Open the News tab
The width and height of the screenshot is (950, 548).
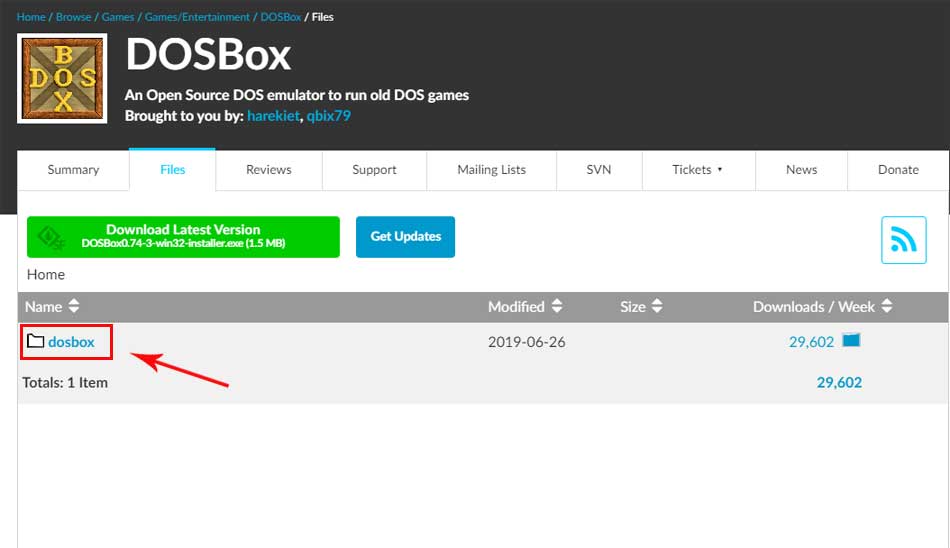click(801, 170)
